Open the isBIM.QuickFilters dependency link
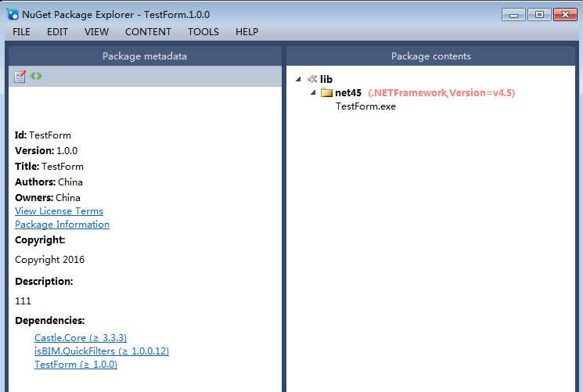The width and height of the screenshot is (583, 392). 102,351
